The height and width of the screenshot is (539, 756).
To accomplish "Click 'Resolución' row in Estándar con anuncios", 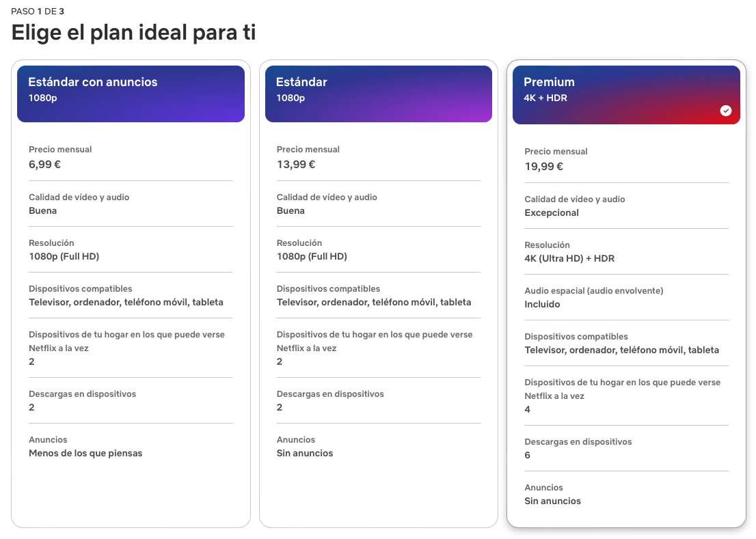I will tap(131, 249).
